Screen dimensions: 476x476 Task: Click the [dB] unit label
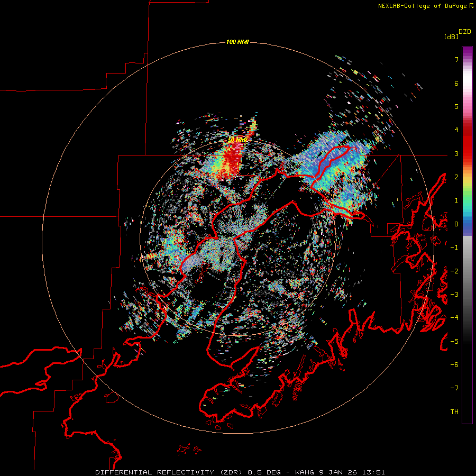click(451, 36)
